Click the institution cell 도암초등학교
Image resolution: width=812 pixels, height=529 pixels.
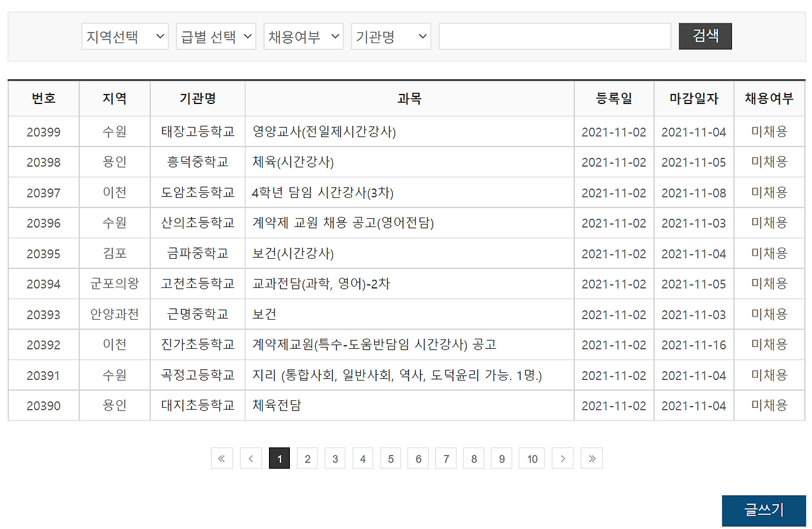[198, 193]
